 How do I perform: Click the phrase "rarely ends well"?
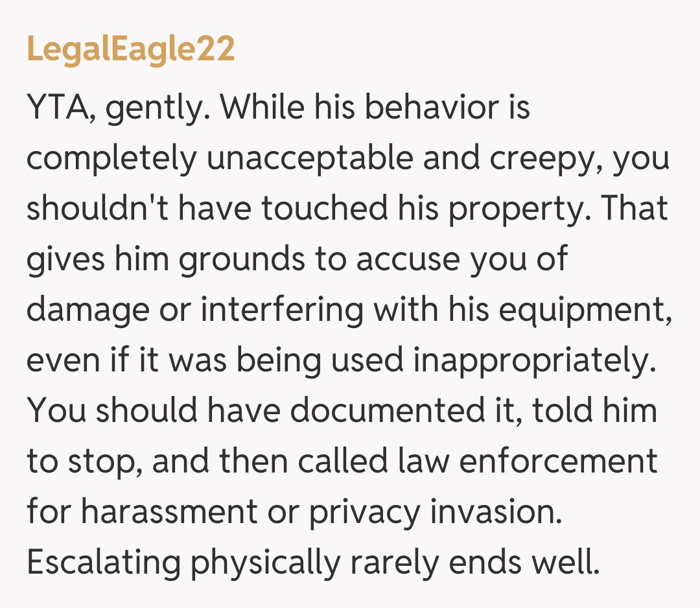tap(474, 562)
